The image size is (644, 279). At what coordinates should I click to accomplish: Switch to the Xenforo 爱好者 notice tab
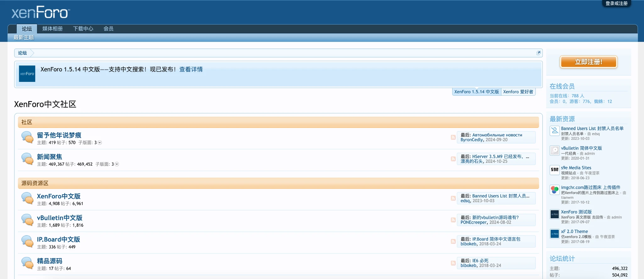518,92
